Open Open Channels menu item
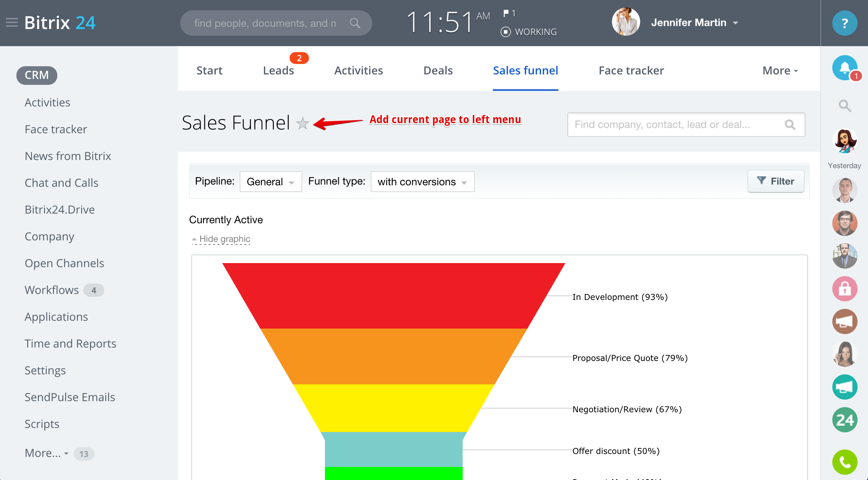This screenshot has width=868, height=480. point(64,263)
